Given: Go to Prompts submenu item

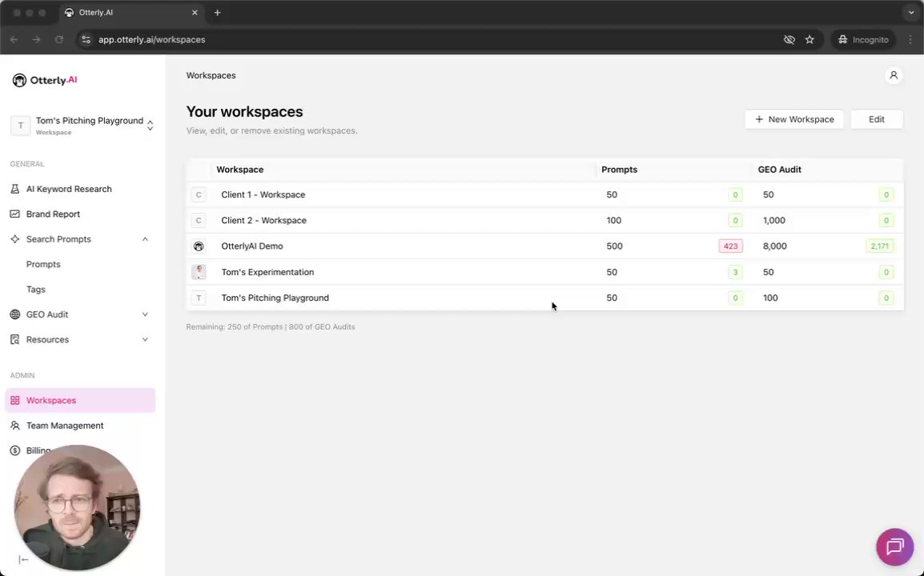Looking at the screenshot, I should pyautogui.click(x=43, y=264).
